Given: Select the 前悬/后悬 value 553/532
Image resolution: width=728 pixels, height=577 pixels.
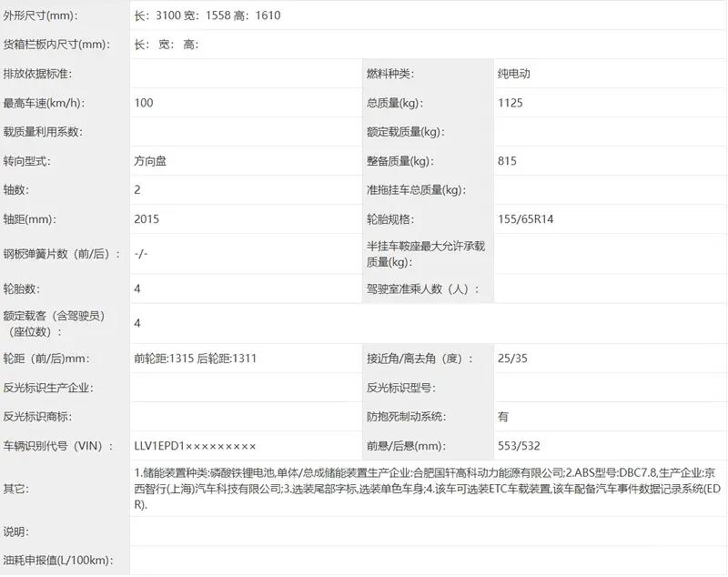Looking at the screenshot, I should (x=516, y=445).
